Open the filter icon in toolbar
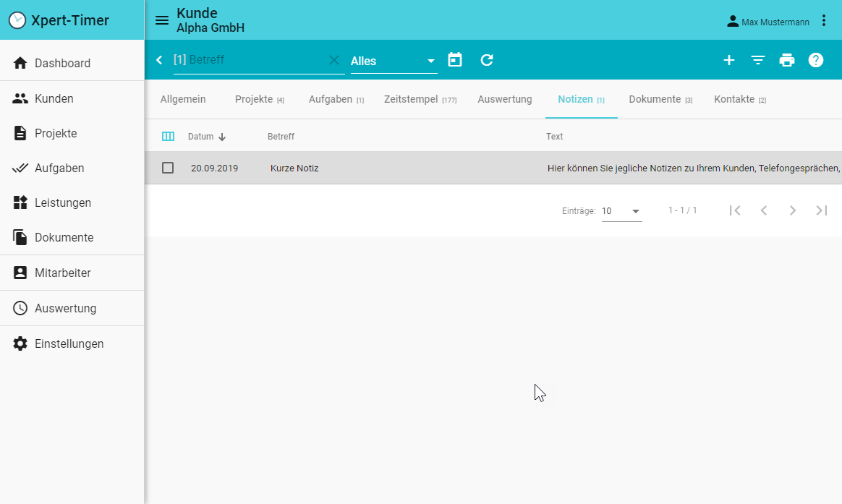 point(757,60)
